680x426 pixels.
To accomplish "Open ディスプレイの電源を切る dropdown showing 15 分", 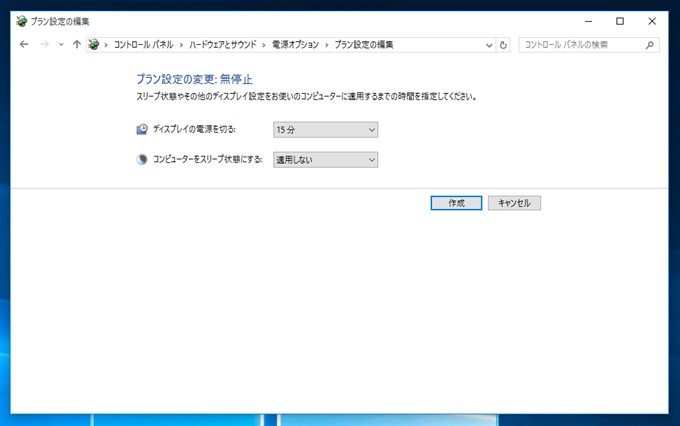I will pyautogui.click(x=325, y=130).
